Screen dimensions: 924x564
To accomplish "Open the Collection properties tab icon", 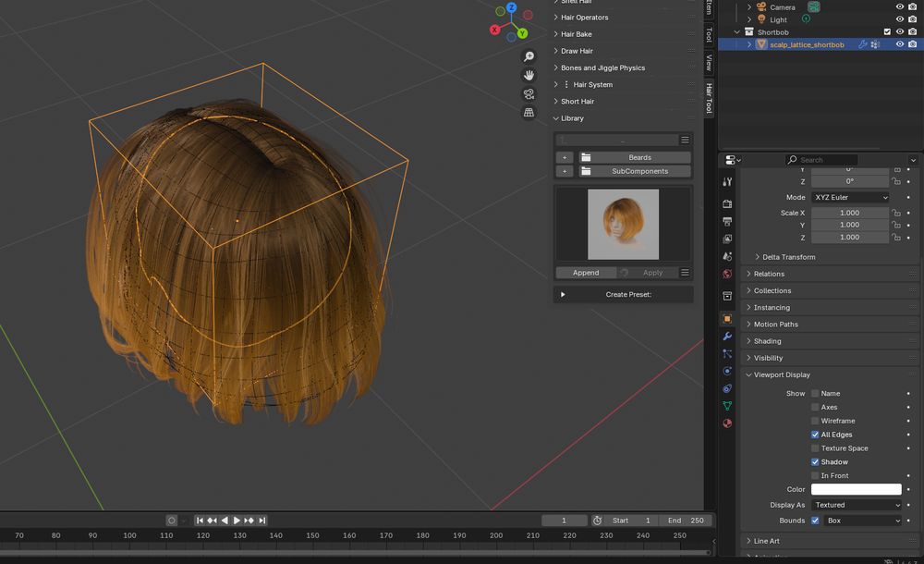I will pyautogui.click(x=727, y=296).
